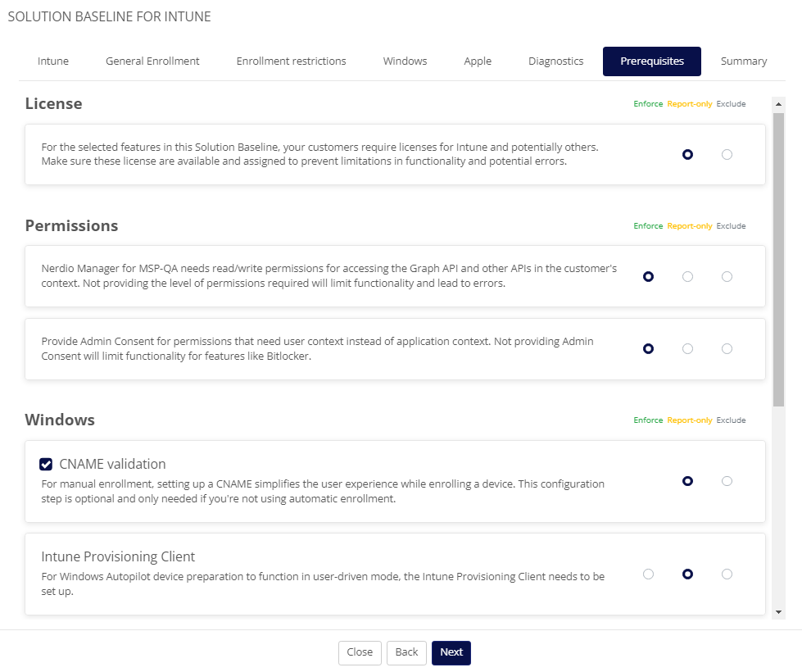Select Report-only for the License requirement

tap(687, 155)
